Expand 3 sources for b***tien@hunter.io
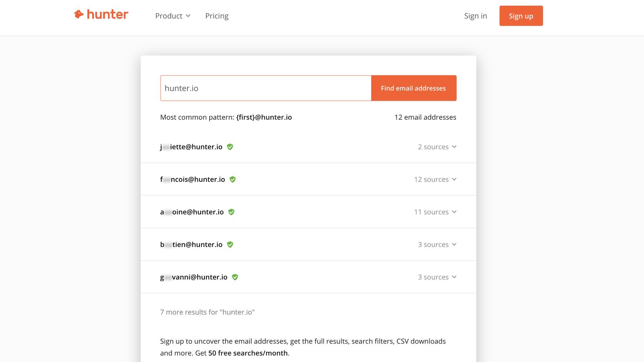 coord(437,244)
